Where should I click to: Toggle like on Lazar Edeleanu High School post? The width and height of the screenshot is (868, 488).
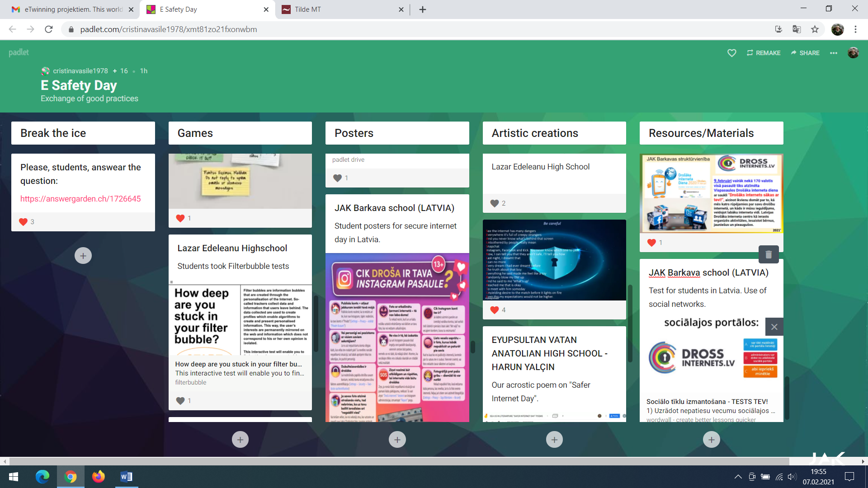495,203
